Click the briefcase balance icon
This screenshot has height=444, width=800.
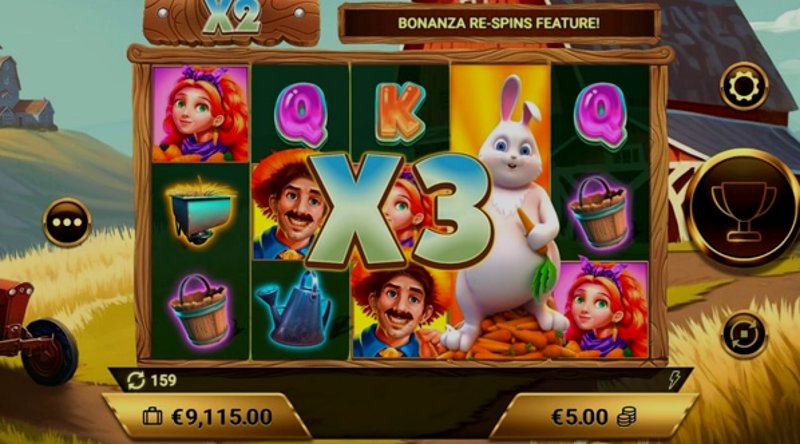click(152, 417)
